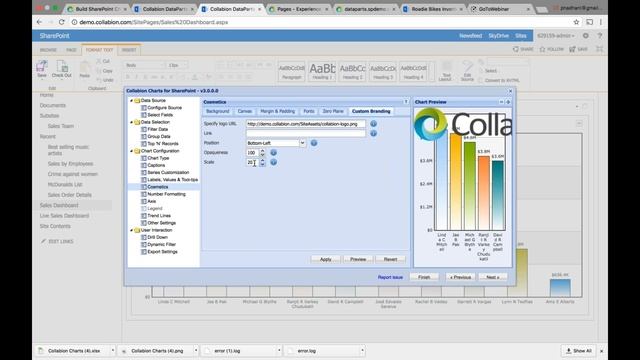
Task: Go back in browser
Action: (39, 22)
